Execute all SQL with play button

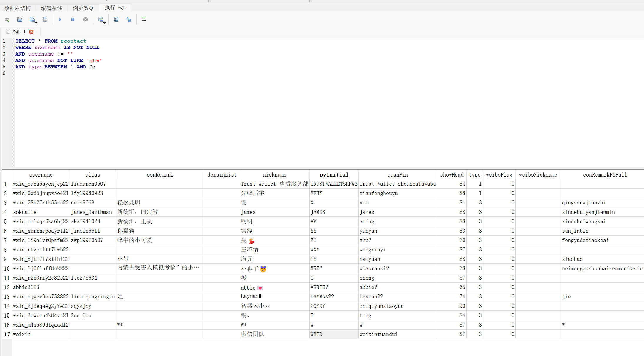pos(60,20)
